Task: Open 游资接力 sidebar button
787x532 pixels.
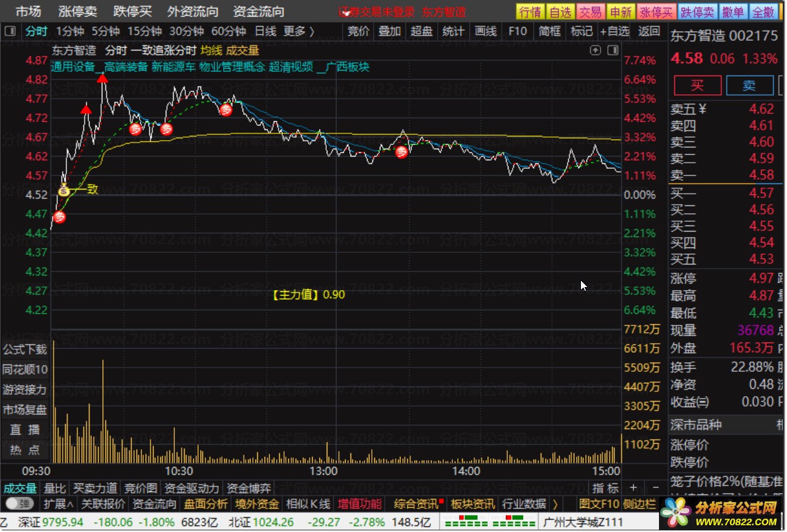Action: pos(24,389)
